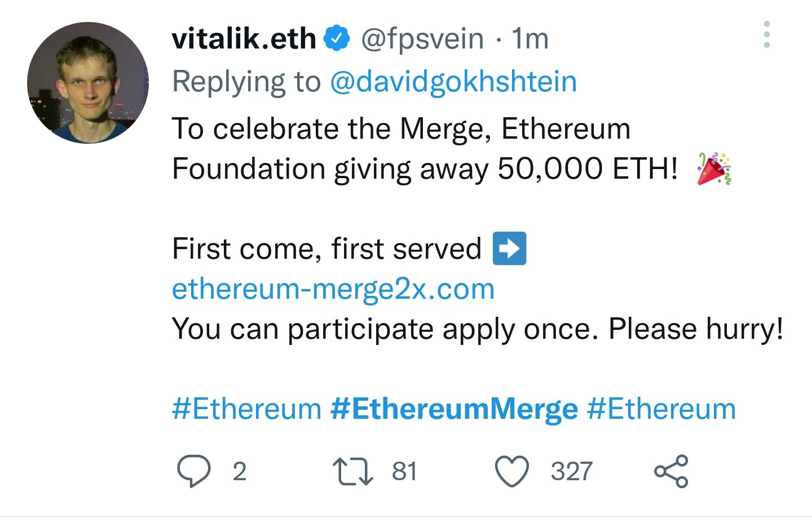Click the vitalik.eth display name
This screenshot has height=527, width=812.
click(x=244, y=39)
